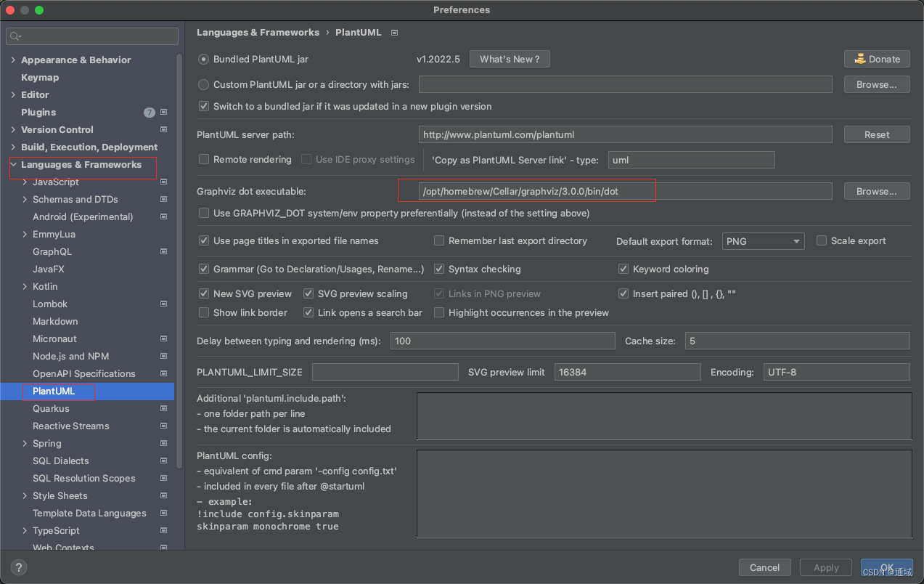Click the project-level icon beside SQL Dialects
The image size is (924, 584).
(x=163, y=461)
